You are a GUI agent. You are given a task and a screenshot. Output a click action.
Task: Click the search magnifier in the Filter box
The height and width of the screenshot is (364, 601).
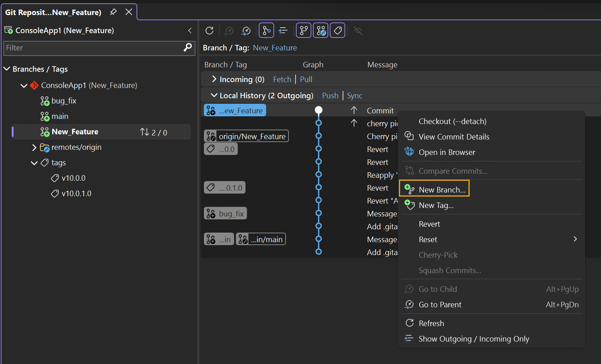[x=188, y=48]
